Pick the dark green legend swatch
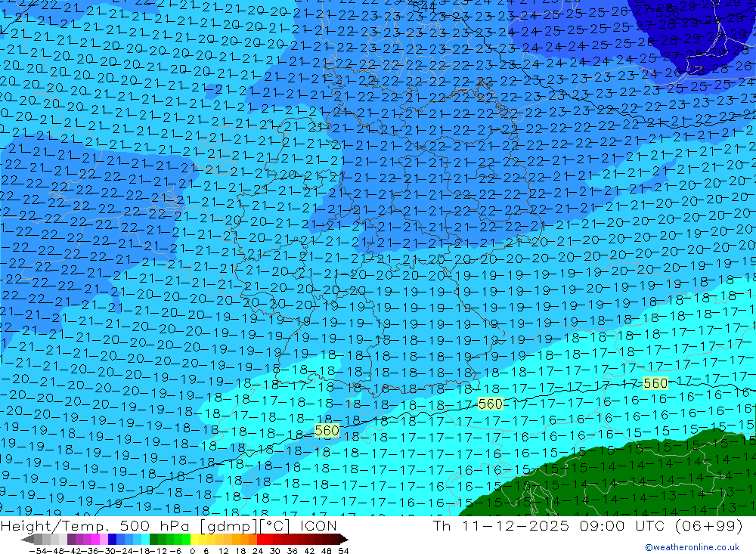 click(x=153, y=540)
